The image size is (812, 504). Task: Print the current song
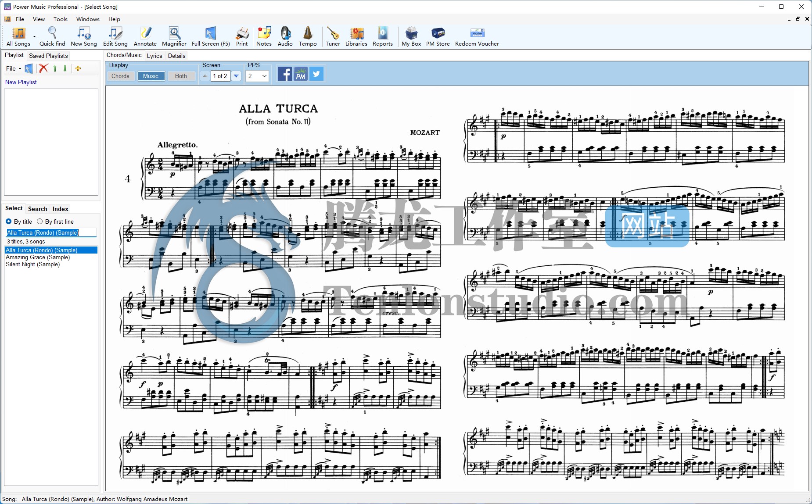242,36
